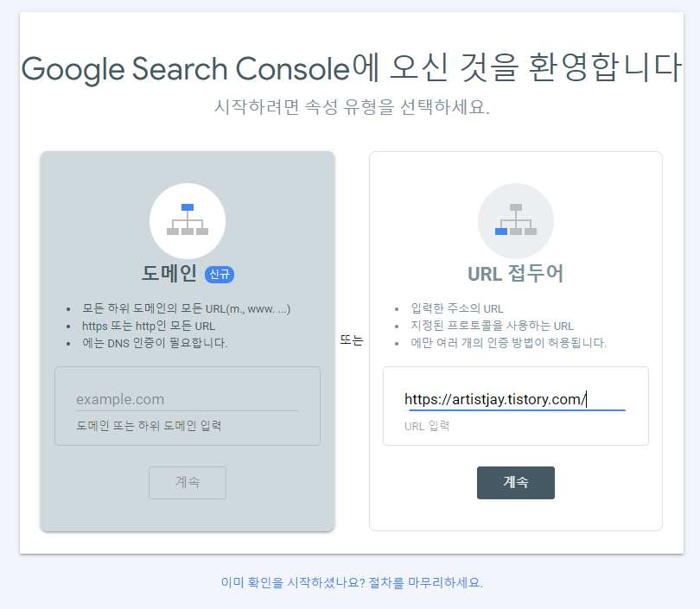Click the URL input containing artistjay.tistory.com
The image size is (700, 609).
click(x=516, y=399)
